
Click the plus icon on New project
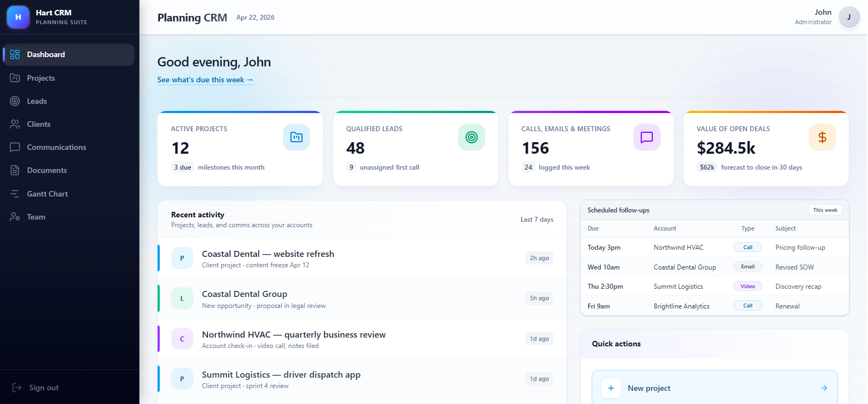(611, 388)
